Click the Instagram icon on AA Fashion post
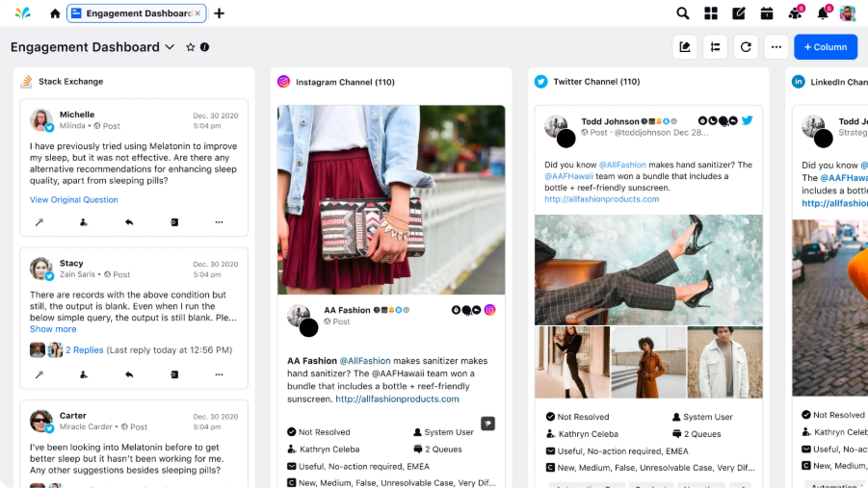Image resolution: width=868 pixels, height=488 pixels. [490, 310]
